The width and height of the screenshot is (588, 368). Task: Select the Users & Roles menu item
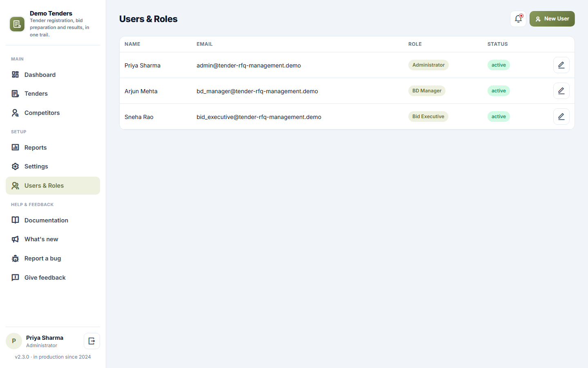53,186
